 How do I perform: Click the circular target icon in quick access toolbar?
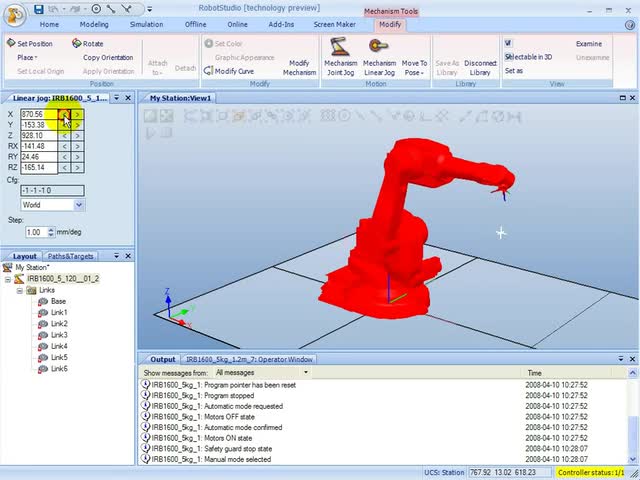(96, 9)
